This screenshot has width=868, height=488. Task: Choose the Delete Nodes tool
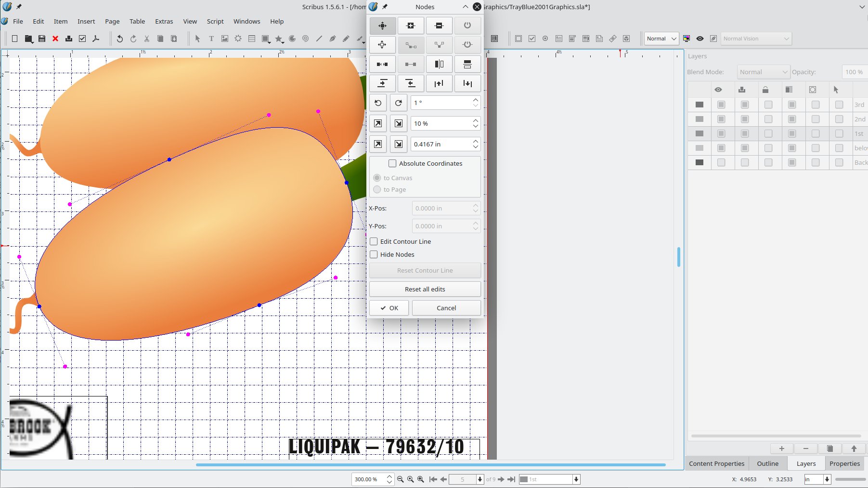(439, 26)
